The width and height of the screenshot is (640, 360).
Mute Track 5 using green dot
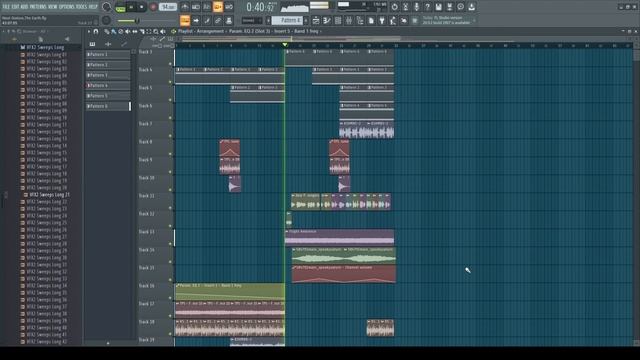[170, 100]
